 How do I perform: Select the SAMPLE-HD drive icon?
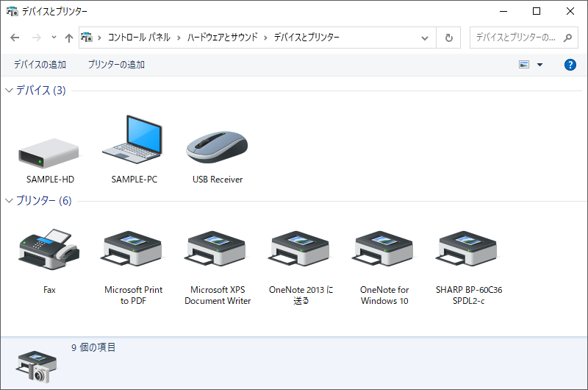(x=49, y=153)
